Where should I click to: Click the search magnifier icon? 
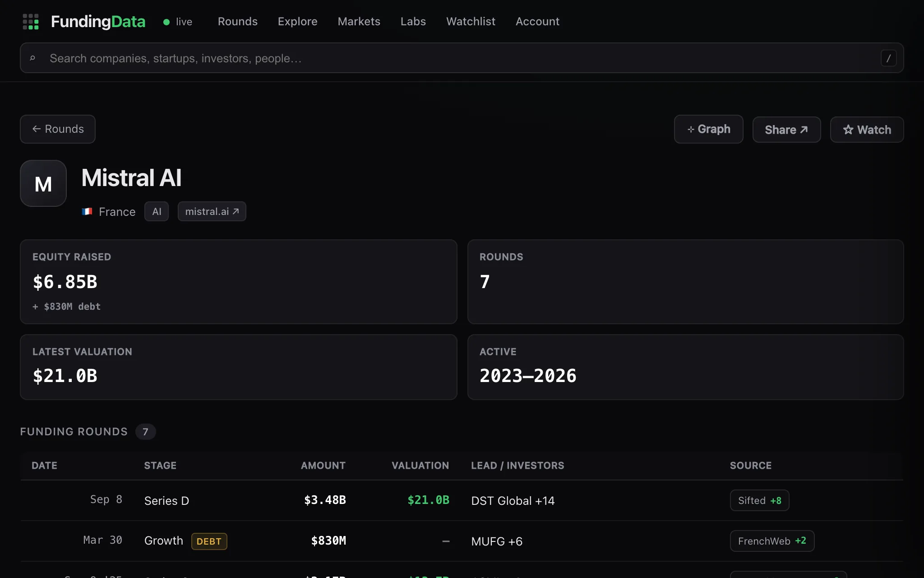coord(32,58)
